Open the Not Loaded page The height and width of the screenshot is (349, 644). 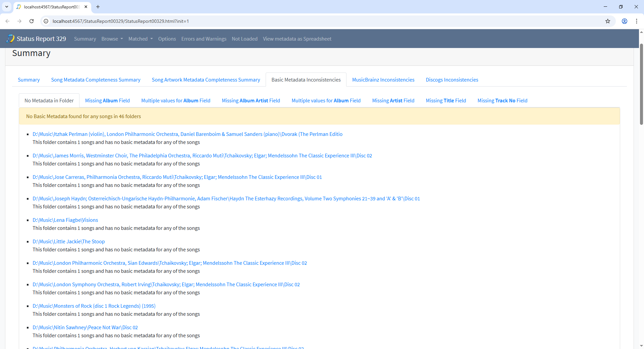[245, 39]
